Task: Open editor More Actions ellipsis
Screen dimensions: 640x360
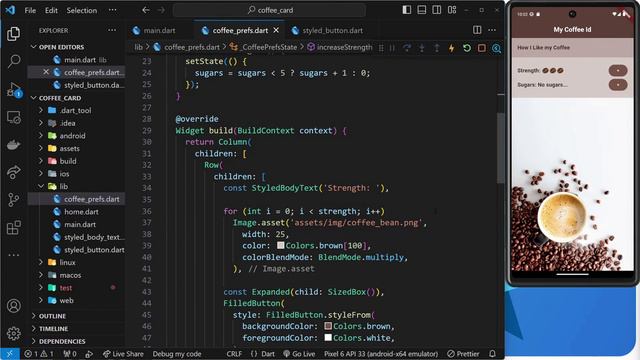Action: 492,30
